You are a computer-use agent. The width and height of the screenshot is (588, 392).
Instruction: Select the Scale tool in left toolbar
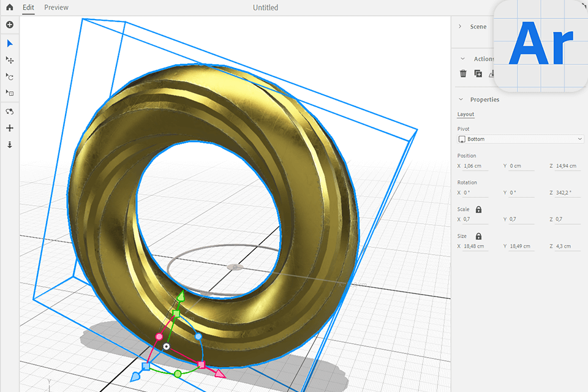click(x=9, y=93)
